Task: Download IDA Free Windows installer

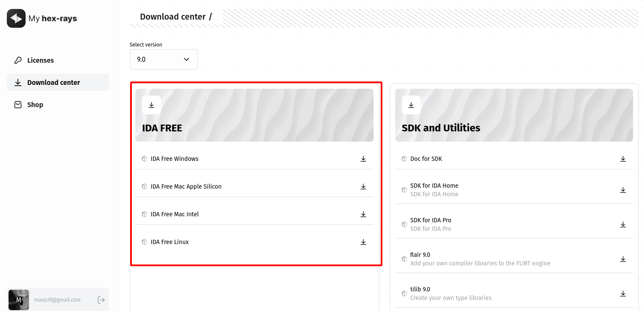Action: pyautogui.click(x=363, y=159)
